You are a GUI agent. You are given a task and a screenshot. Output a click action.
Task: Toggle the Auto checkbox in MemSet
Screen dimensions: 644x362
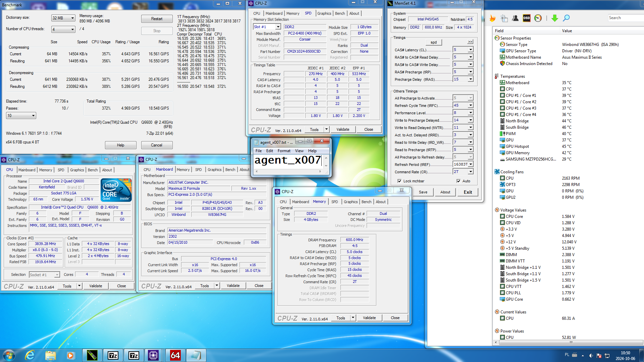[459, 181]
